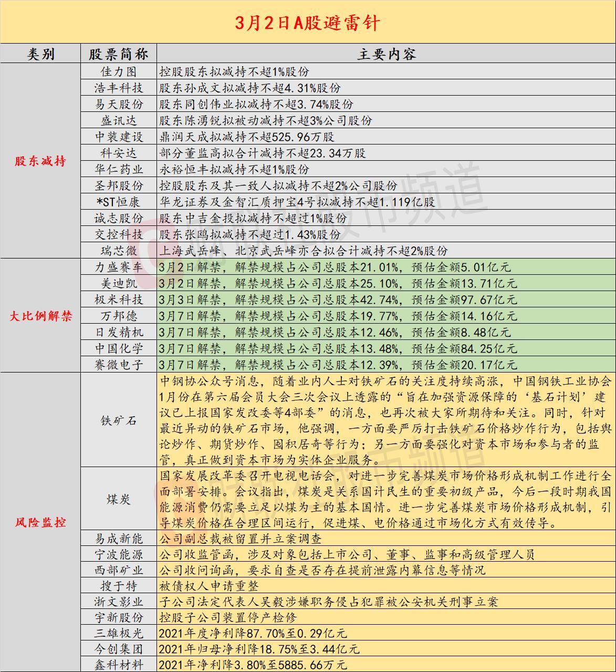616x672 pixels.
Task: Select stock name '美迪凯'
Action: point(119,283)
